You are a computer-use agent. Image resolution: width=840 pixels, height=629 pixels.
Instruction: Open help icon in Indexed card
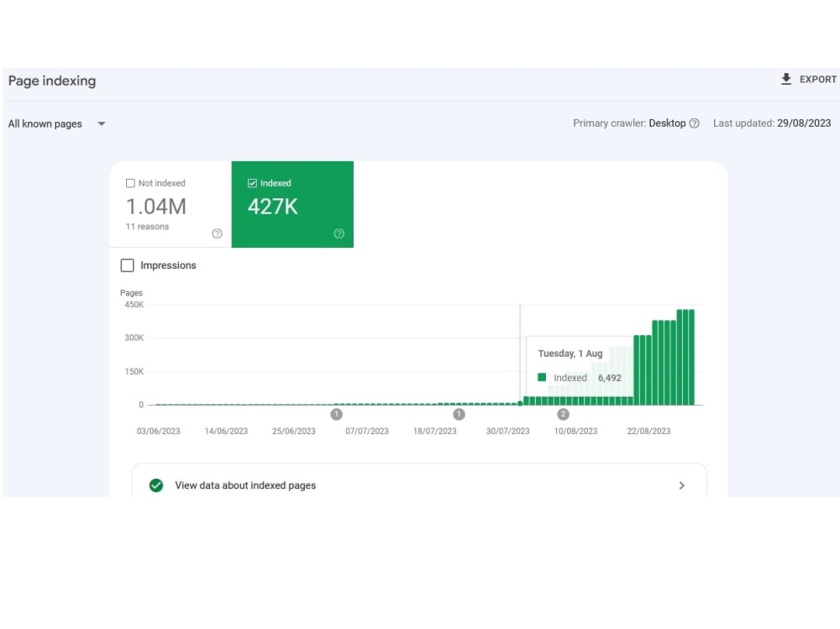point(339,233)
